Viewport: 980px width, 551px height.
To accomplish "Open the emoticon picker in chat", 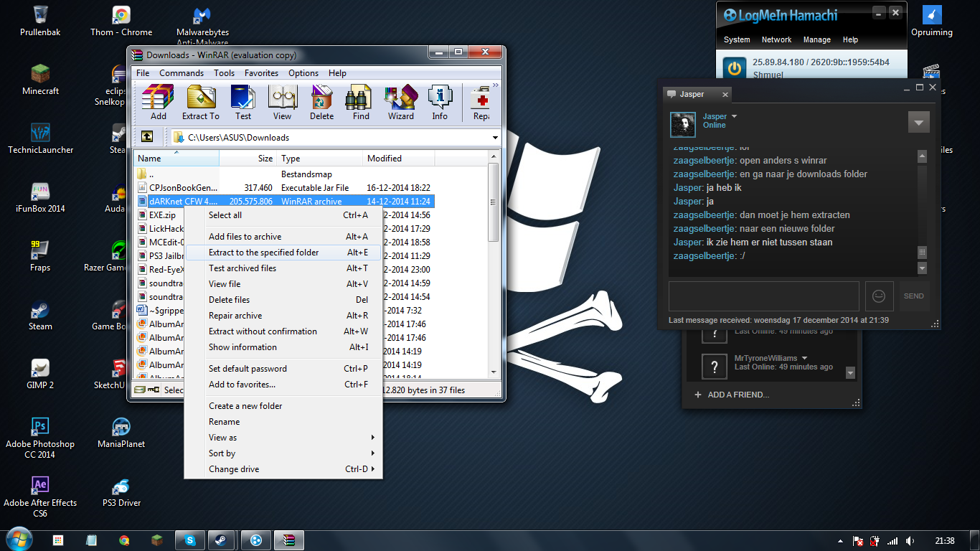I will [x=879, y=296].
